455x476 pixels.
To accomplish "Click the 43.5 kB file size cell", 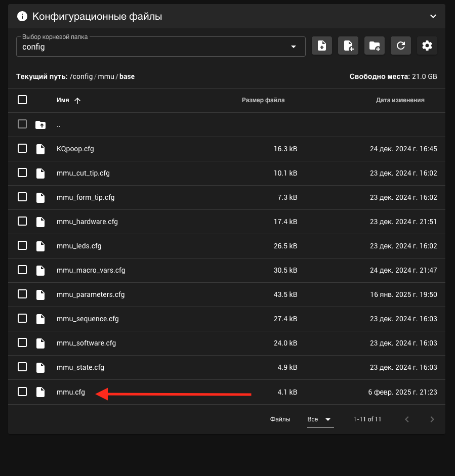I will [x=285, y=295].
